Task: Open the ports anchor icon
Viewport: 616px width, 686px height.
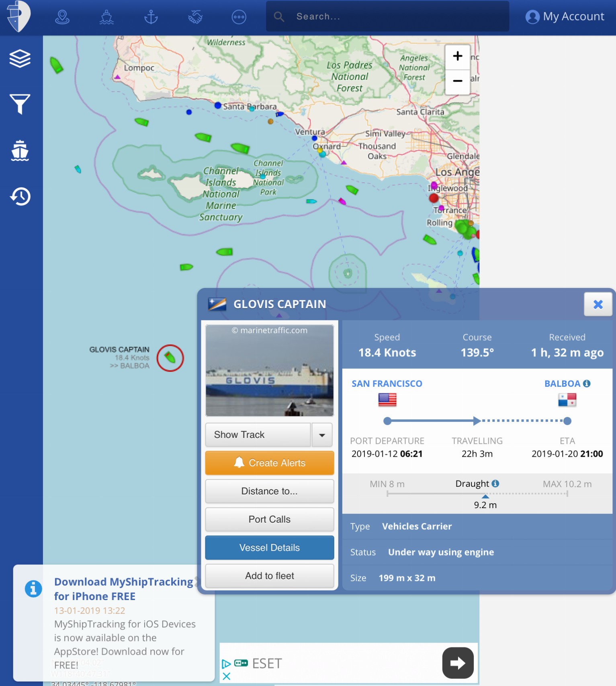Action: [x=151, y=17]
